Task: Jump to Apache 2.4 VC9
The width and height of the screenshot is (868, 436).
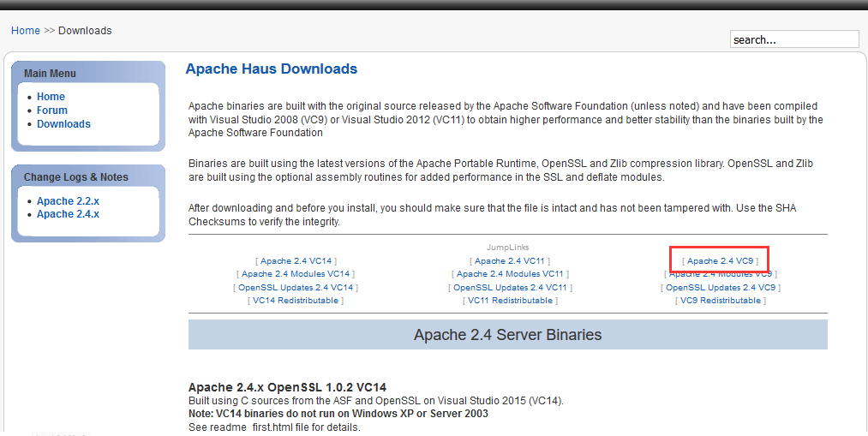Action: click(x=721, y=260)
